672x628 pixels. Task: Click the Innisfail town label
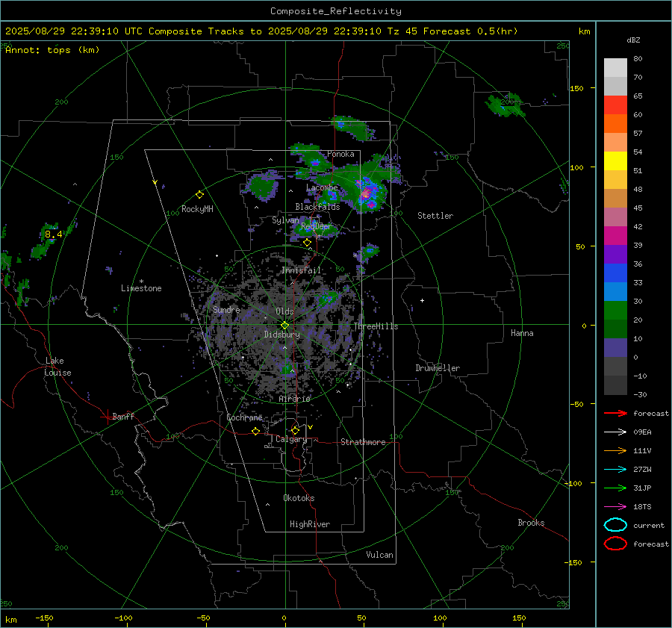[x=301, y=270]
